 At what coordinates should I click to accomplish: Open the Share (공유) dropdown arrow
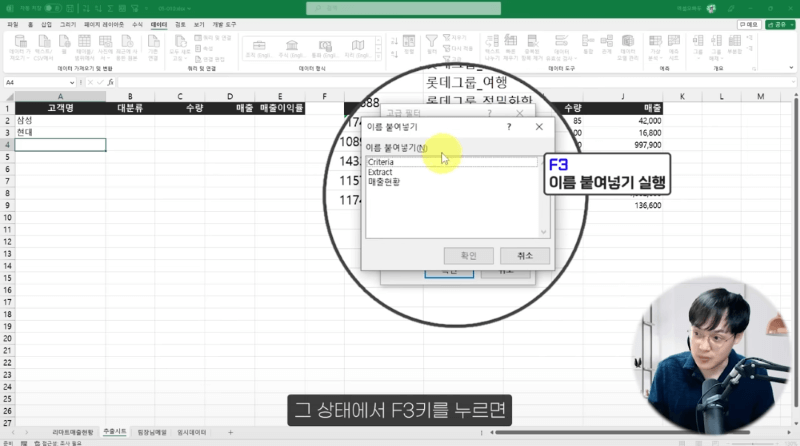pyautogui.click(x=791, y=24)
